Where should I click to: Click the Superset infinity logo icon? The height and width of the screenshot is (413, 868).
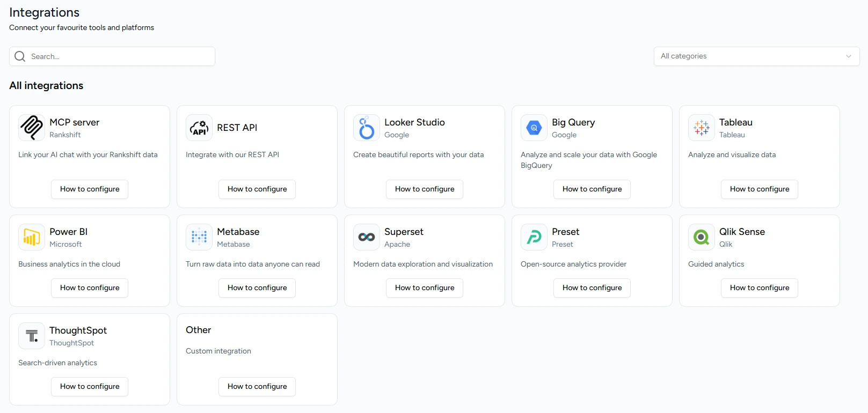[x=367, y=237]
